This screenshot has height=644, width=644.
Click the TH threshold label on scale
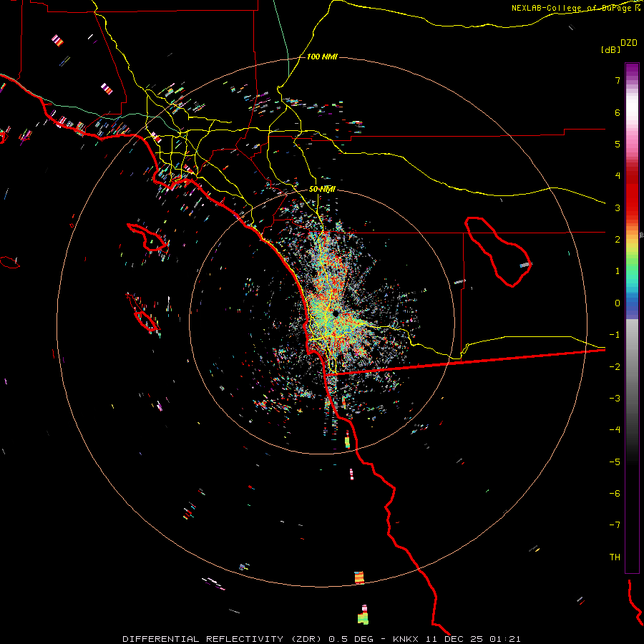615,557
